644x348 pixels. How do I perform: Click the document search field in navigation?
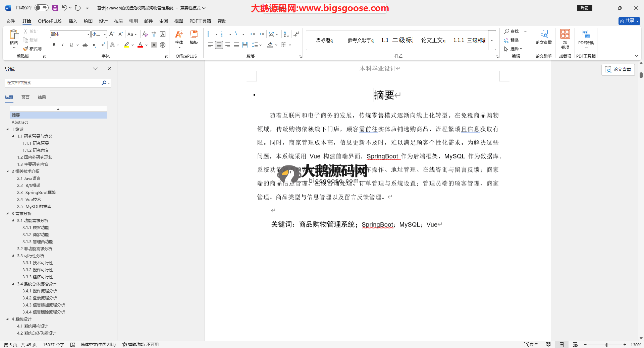click(54, 83)
